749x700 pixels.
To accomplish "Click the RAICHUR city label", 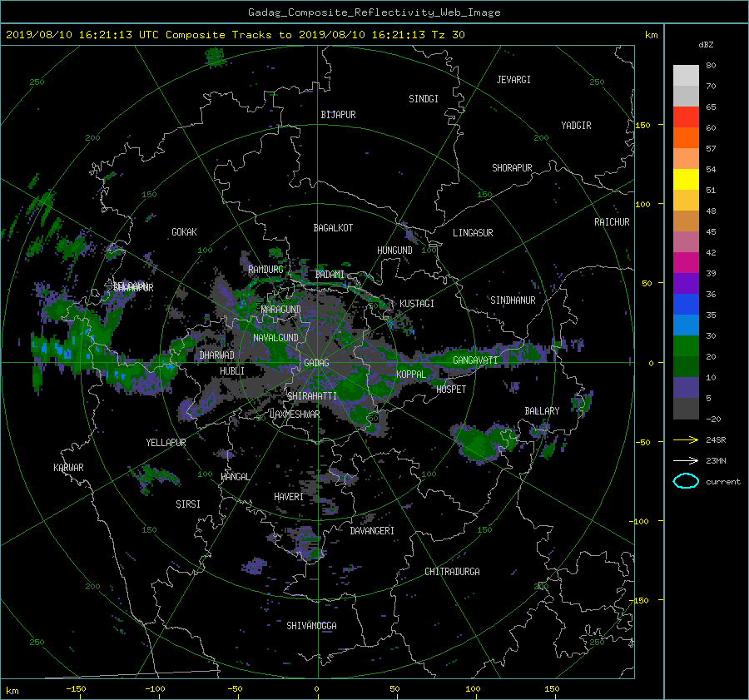I will [612, 222].
